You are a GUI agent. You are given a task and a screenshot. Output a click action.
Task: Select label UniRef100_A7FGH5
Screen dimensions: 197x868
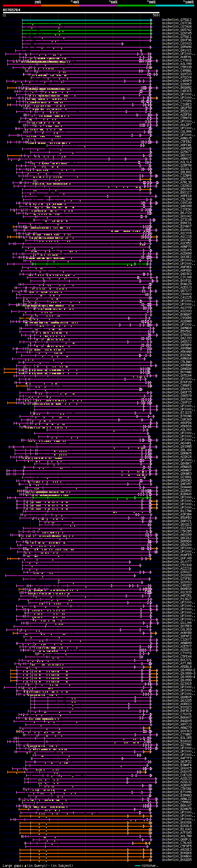pyautogui.click(x=177, y=833)
